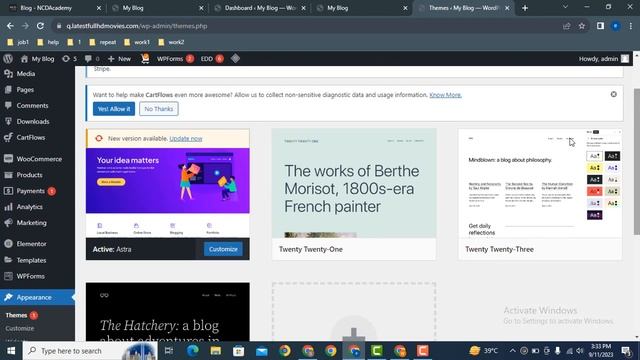This screenshot has width=640, height=360.
Task: Open Know More link in CartFlows notice
Action: (x=445, y=95)
